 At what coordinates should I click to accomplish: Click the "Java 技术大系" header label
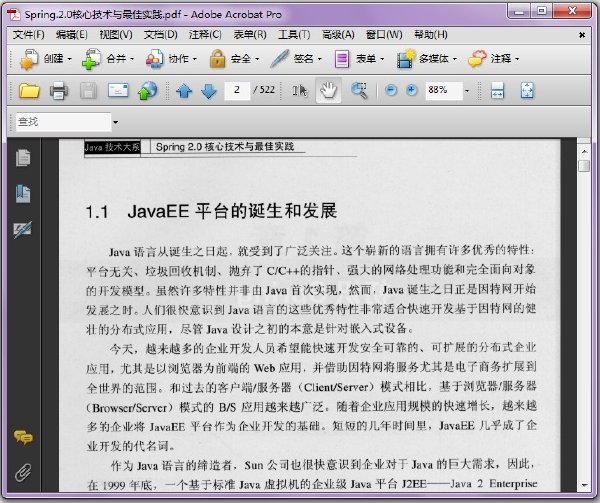[x=112, y=147]
